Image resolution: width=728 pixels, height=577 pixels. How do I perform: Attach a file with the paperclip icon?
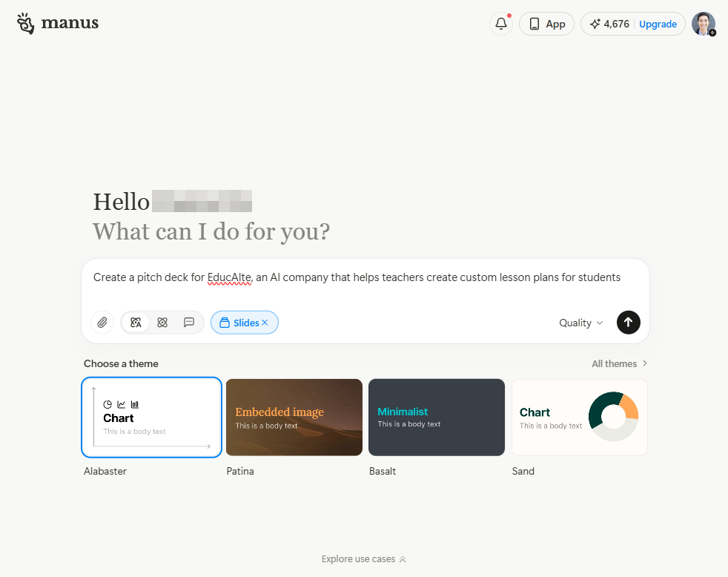coord(102,323)
